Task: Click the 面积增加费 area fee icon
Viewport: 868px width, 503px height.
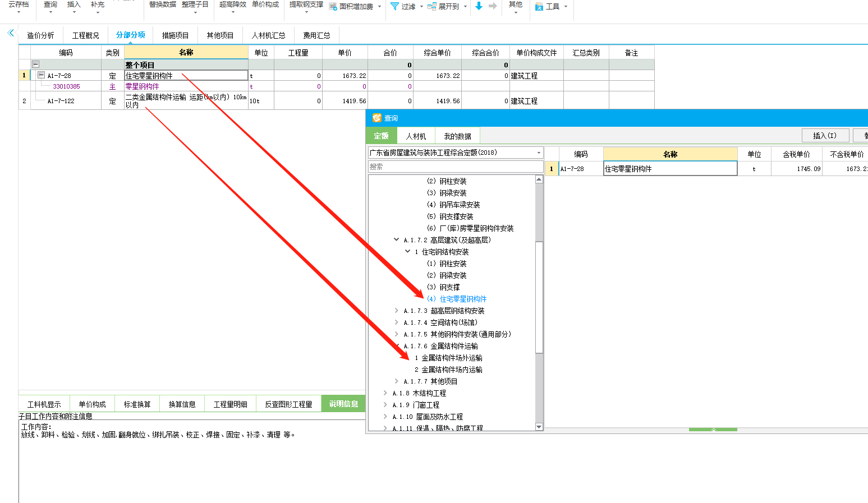Action: point(333,7)
